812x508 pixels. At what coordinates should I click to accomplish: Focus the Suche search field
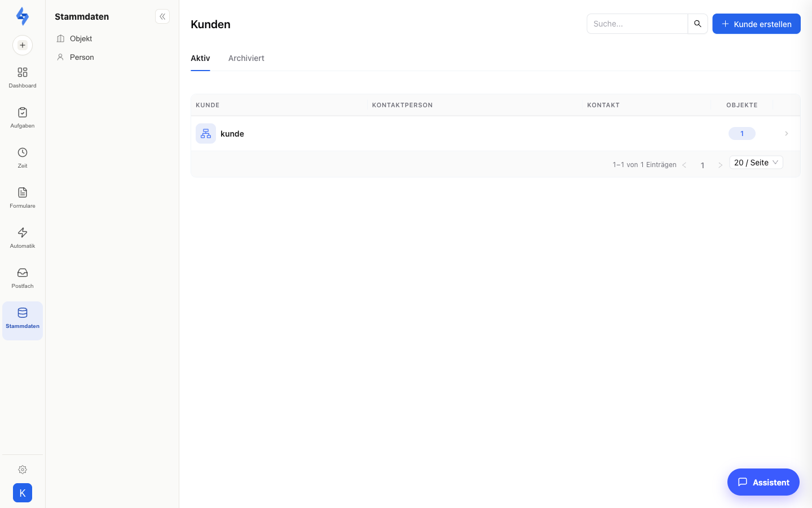(637, 24)
